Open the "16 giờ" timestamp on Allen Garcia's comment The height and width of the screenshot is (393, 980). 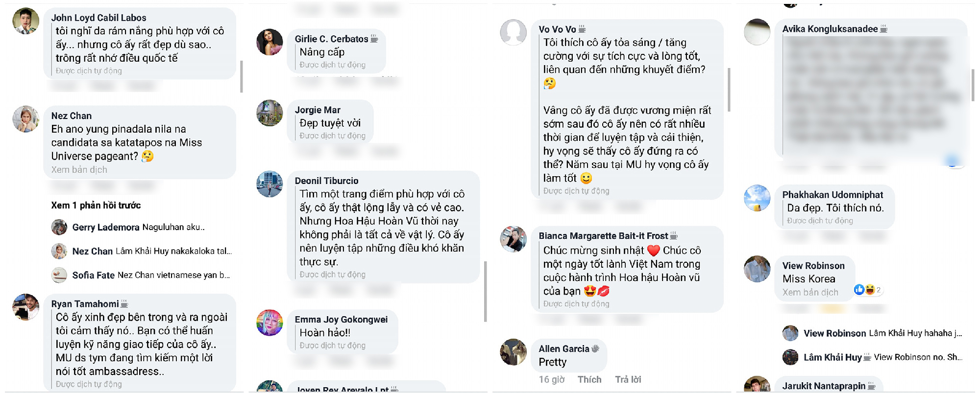[x=552, y=379]
